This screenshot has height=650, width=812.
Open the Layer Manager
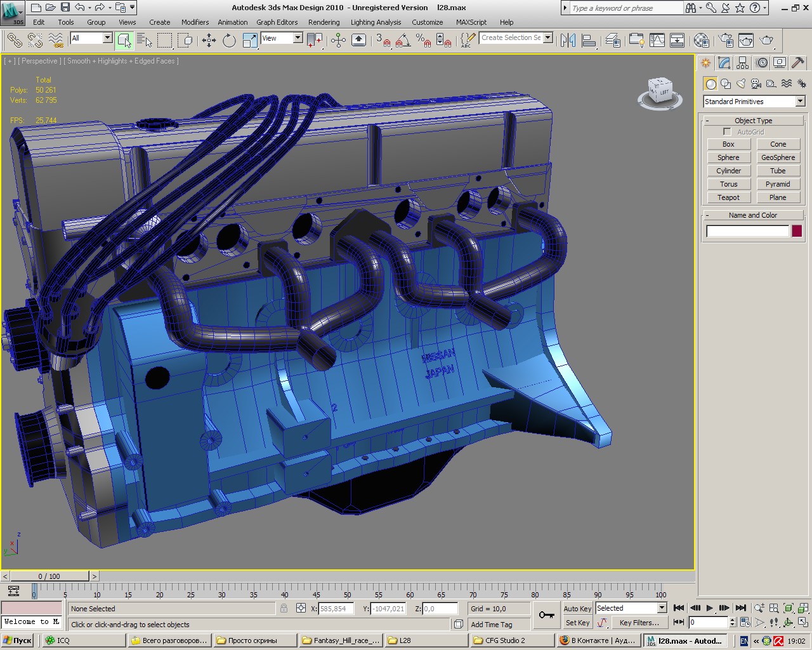pyautogui.click(x=613, y=40)
